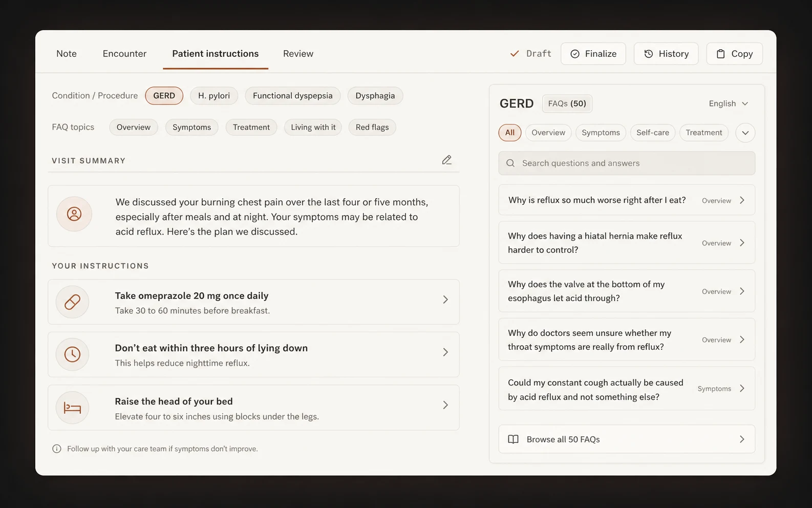Switch to the Review tab

298,54
